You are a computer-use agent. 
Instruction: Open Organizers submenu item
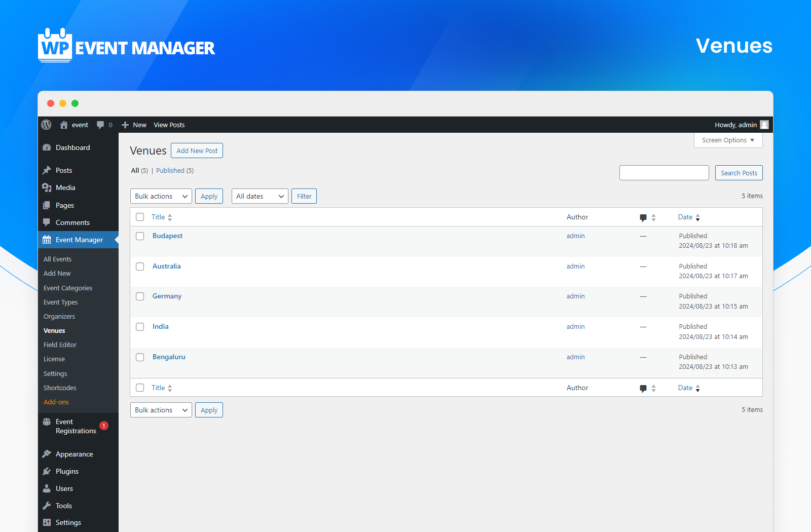pyautogui.click(x=59, y=316)
